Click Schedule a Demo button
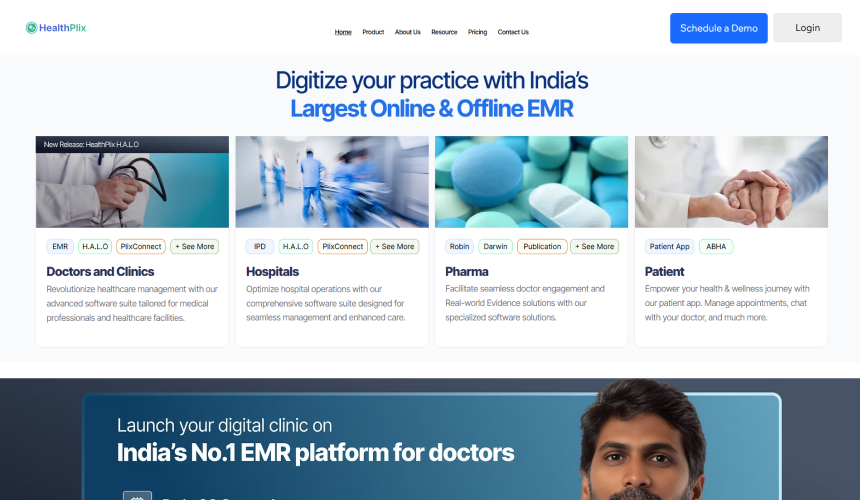 tap(718, 28)
